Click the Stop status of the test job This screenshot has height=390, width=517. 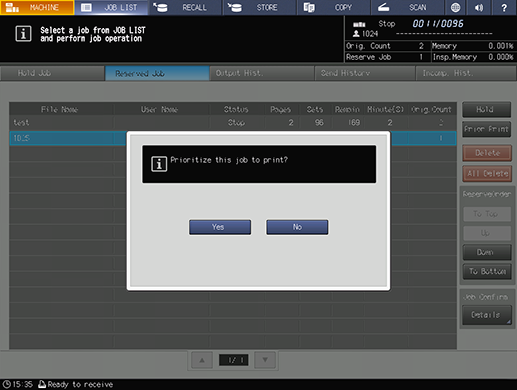click(236, 123)
